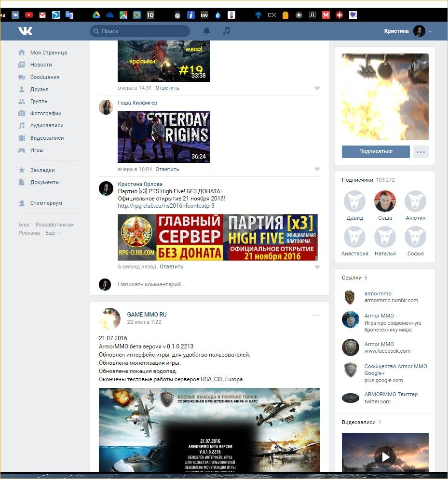This screenshot has height=479, width=448.
Task: Open YouTube bookmark in browser toolbar
Action: [29, 14]
